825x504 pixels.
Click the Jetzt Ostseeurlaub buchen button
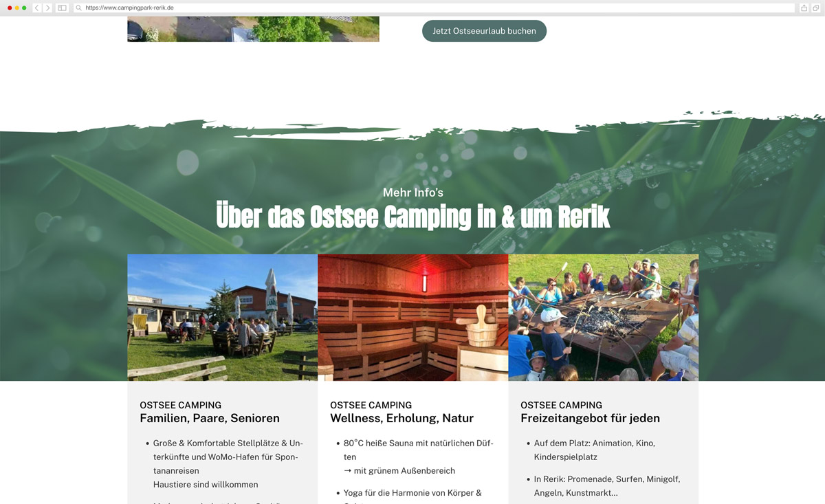[484, 31]
